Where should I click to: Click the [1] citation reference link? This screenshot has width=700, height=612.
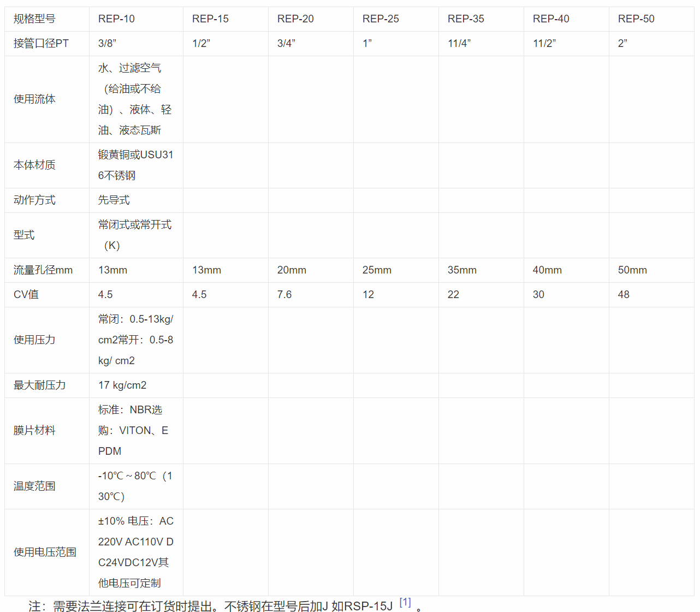pos(405,603)
